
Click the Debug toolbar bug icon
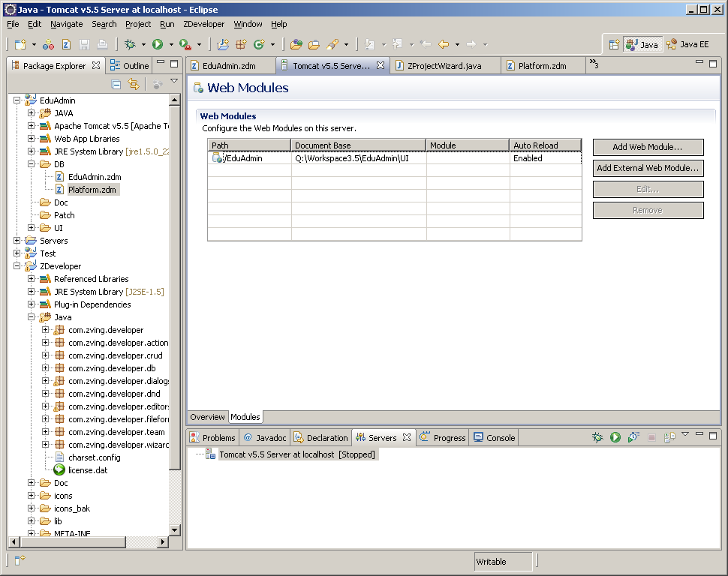[x=130, y=44]
